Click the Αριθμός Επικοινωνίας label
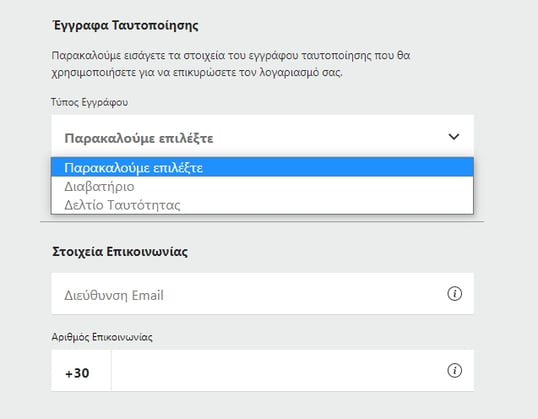Image resolution: width=538 pixels, height=419 pixels. (102, 337)
